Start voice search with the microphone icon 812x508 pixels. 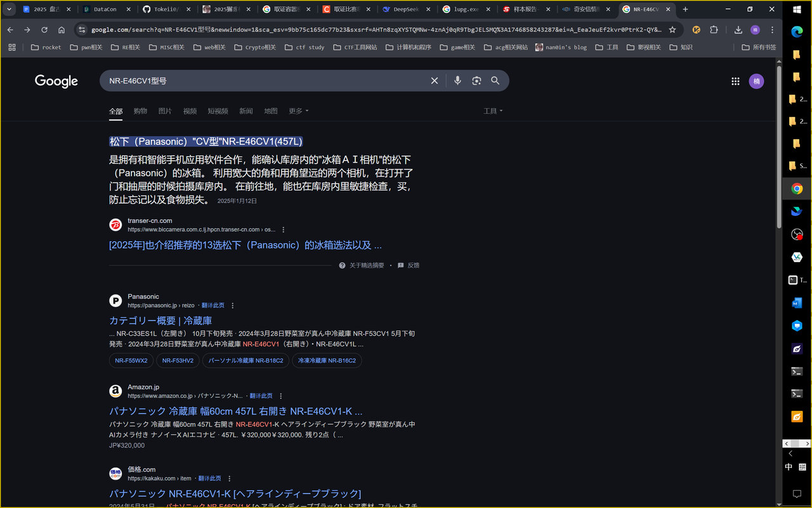pos(457,81)
